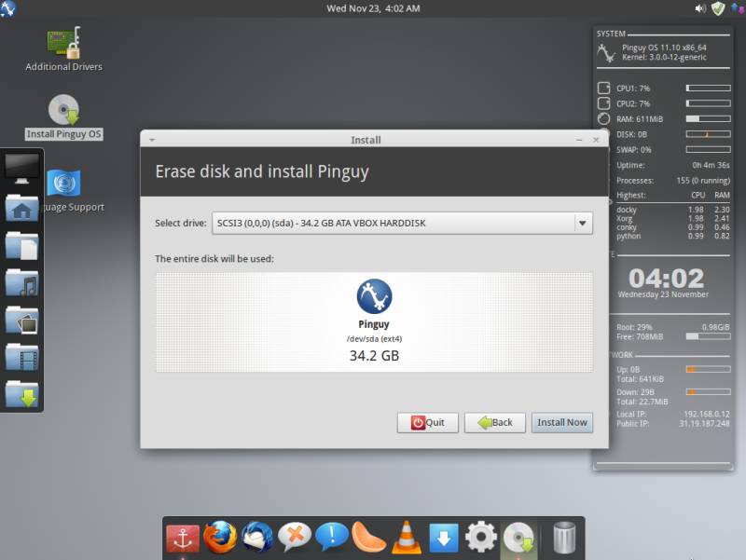Viewport: 746px width, 560px height.
Task: Open the Music folder in left dock
Action: click(21, 283)
